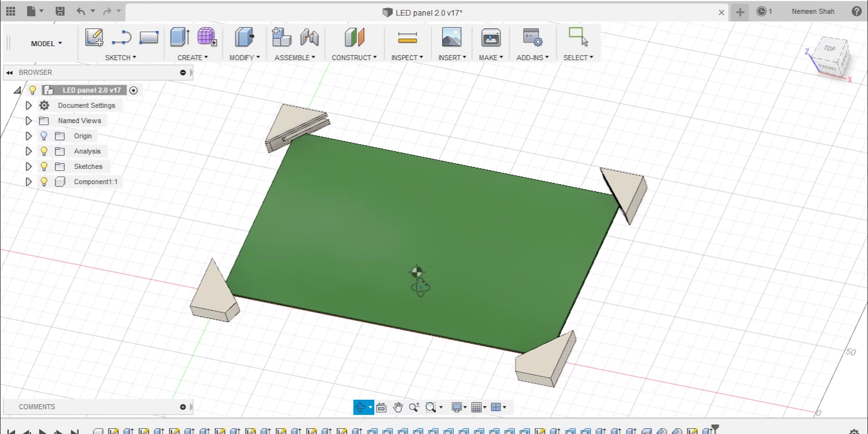Image resolution: width=868 pixels, height=434 pixels.
Task: Open the Help question mark
Action: click(856, 11)
